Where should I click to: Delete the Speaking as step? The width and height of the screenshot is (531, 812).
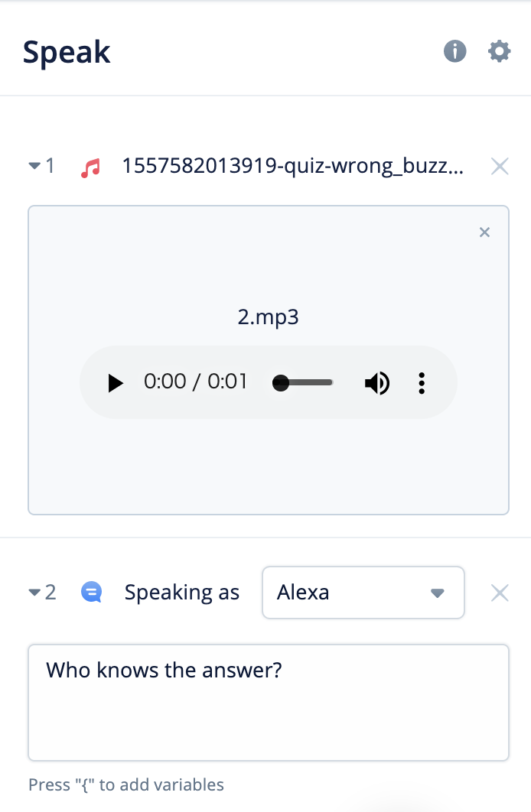tap(500, 592)
